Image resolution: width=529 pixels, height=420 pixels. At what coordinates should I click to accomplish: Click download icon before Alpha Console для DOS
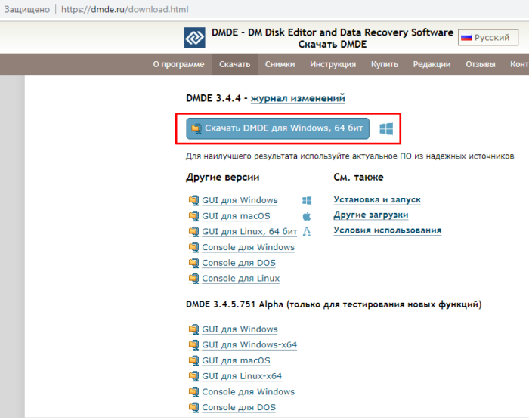coord(193,407)
